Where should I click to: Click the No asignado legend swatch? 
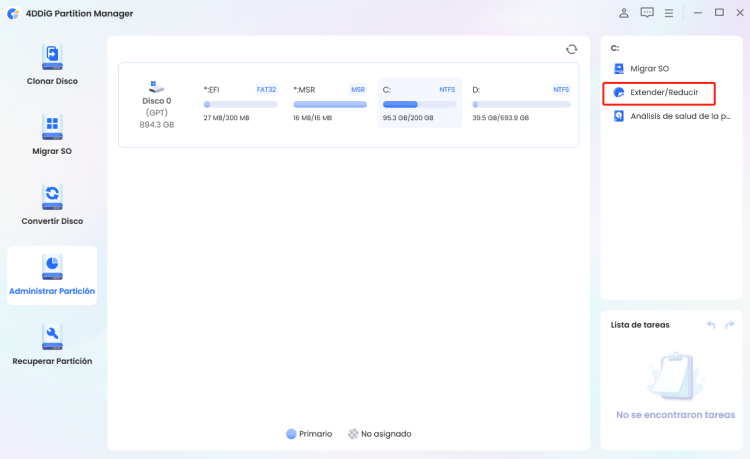(353, 434)
